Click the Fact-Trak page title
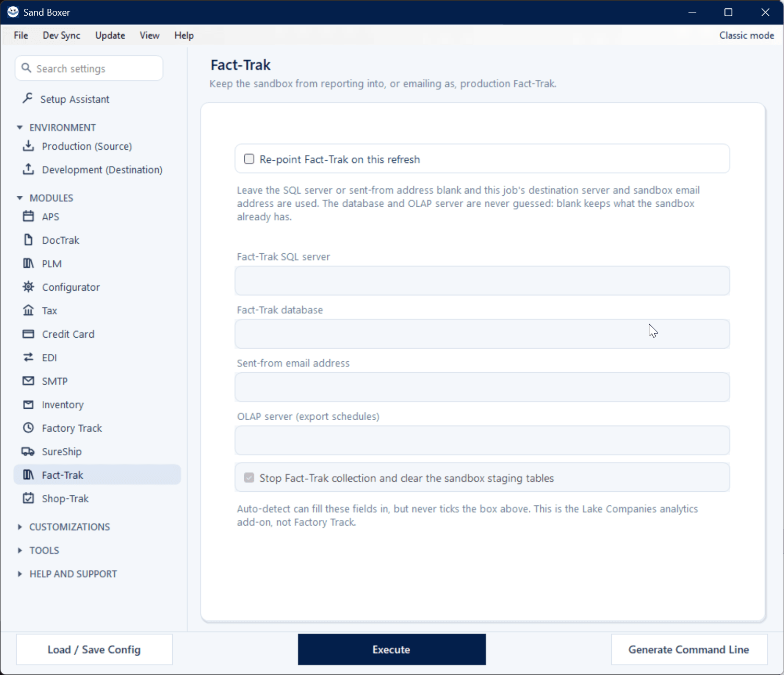784x675 pixels. pyautogui.click(x=241, y=65)
